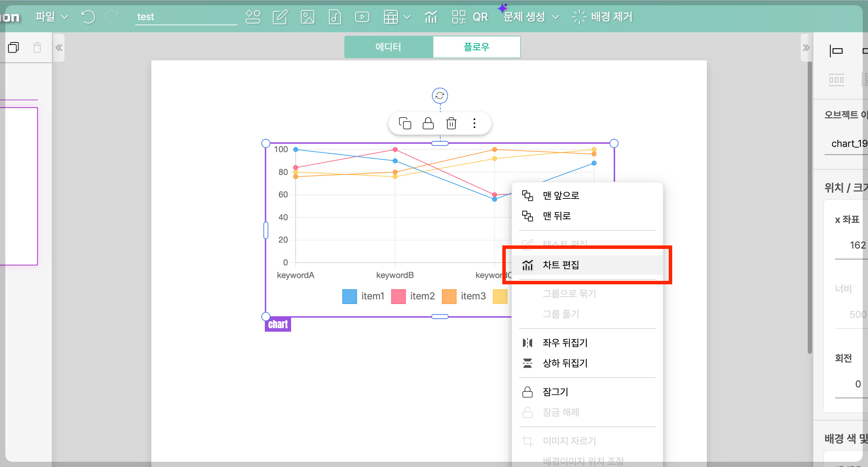
Task: Duplicate the chart with floating copy icon
Action: click(x=405, y=123)
